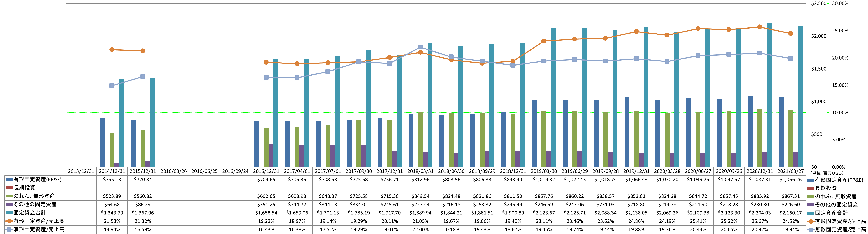Click the 2021/03/27 date column header
Viewport: 868px width, 234px height.
[x=790, y=171]
